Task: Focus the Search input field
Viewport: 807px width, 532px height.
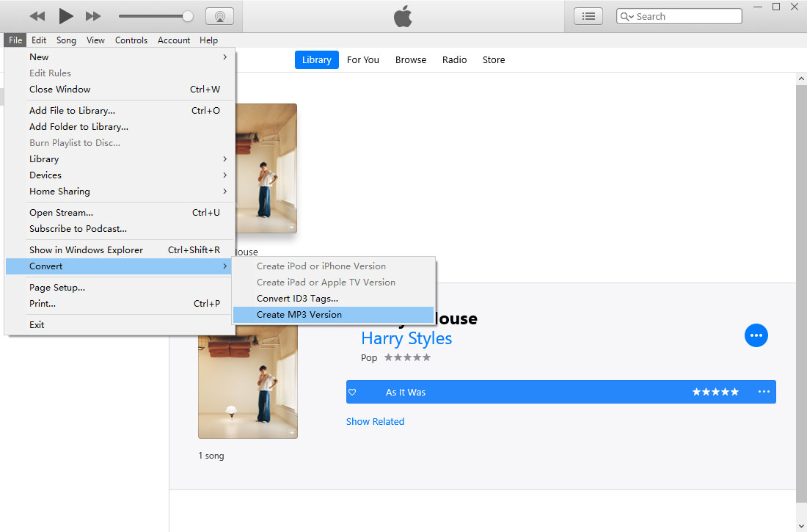Action: (679, 16)
